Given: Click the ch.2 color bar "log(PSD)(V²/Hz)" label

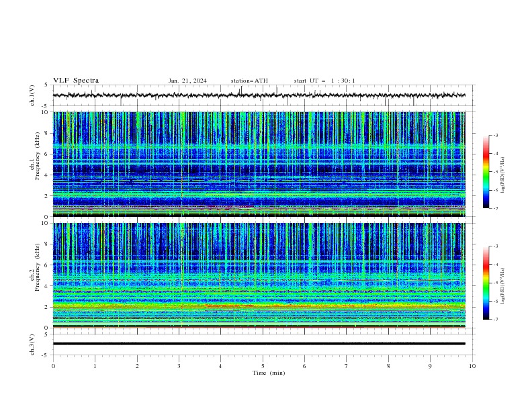Looking at the screenshot, I should tap(503, 285).
